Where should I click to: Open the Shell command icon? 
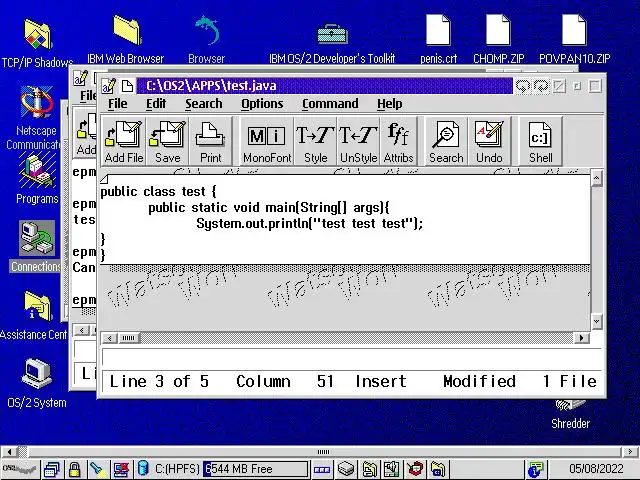pyautogui.click(x=540, y=141)
